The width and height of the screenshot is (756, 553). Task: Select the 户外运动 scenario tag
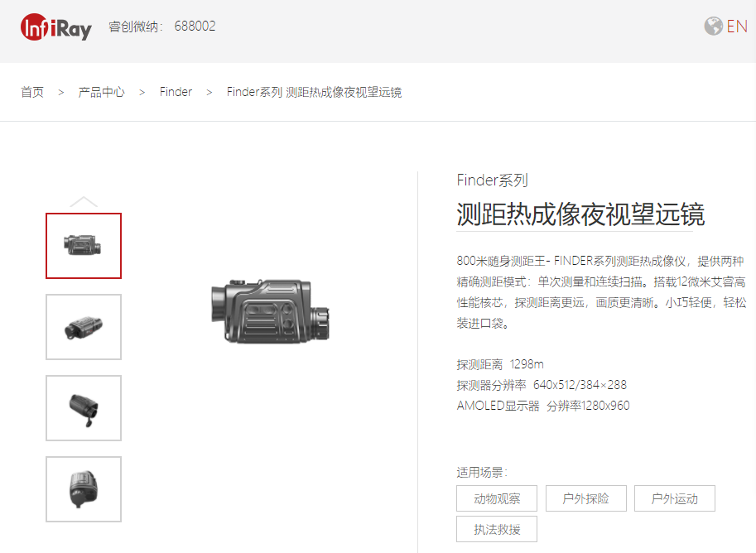coord(675,498)
